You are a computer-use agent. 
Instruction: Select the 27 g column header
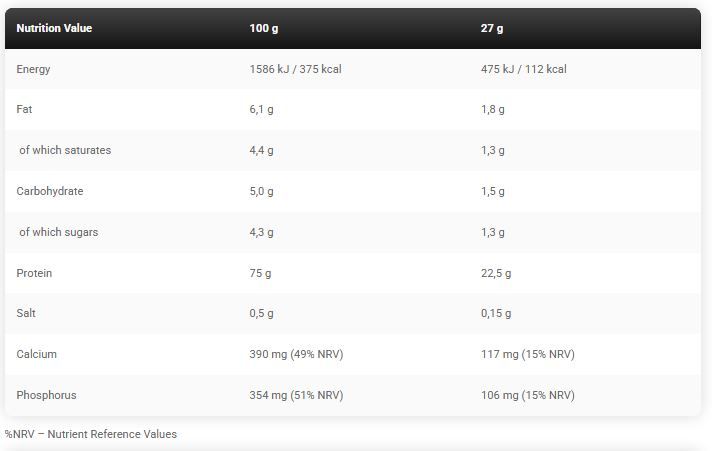492,28
